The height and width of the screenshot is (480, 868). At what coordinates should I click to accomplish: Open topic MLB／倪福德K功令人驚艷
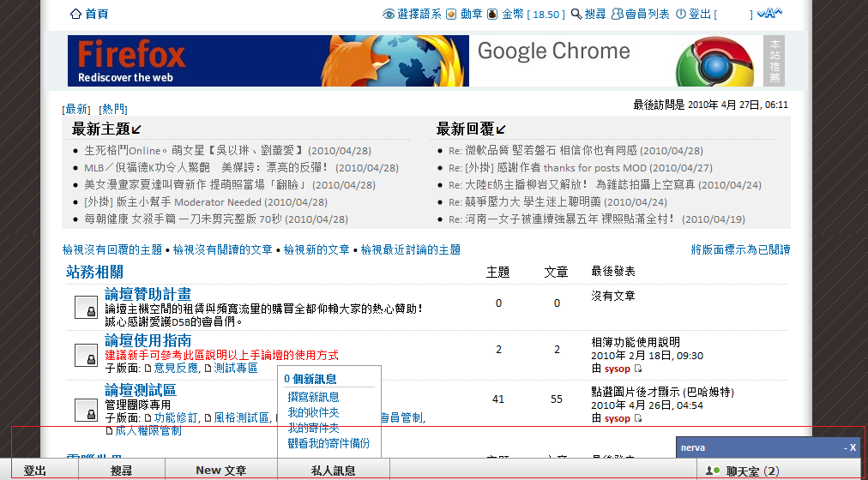tap(241, 167)
